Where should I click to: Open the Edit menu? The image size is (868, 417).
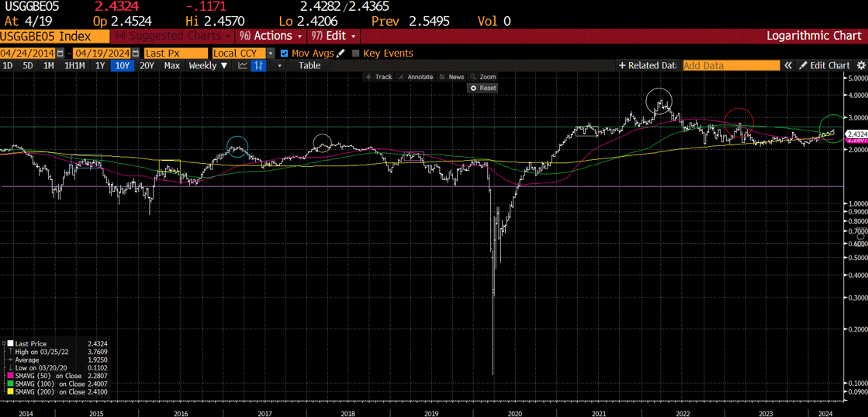click(x=335, y=36)
